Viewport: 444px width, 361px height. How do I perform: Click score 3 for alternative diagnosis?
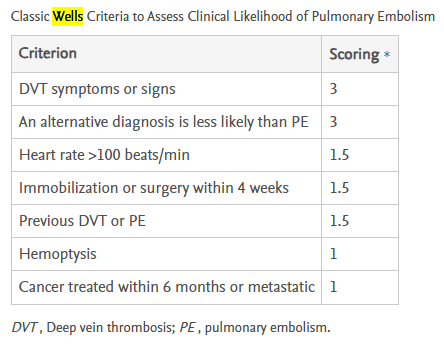(x=333, y=122)
